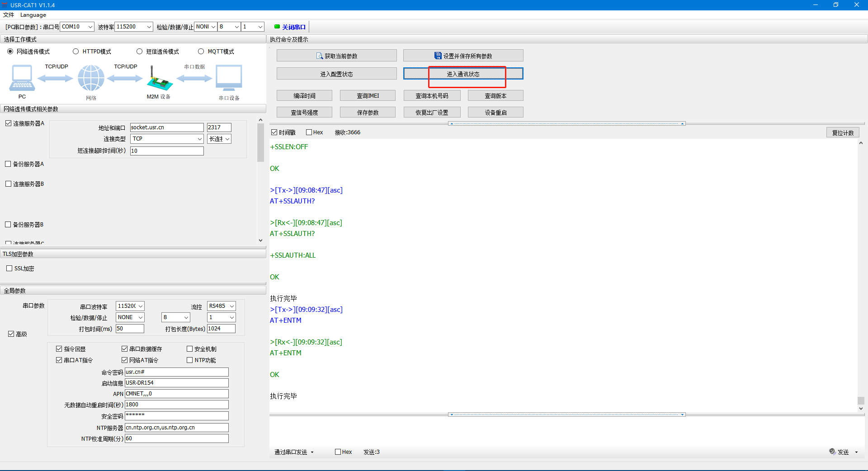The width and height of the screenshot is (868, 471).
Task: Enable the SSL加密 checkbox
Action: [x=9, y=268]
